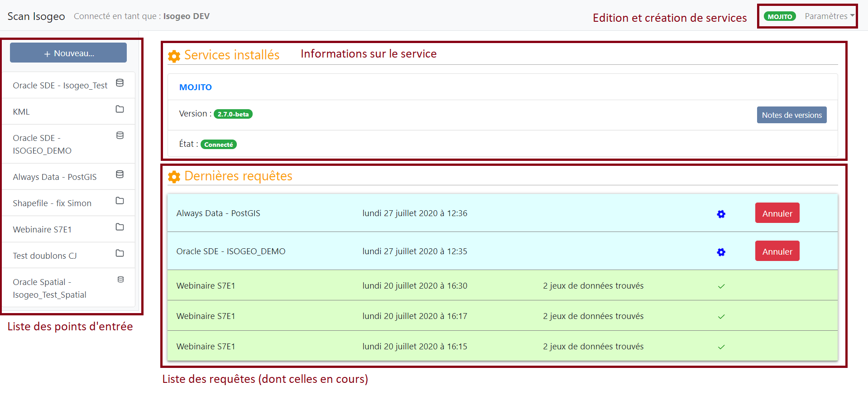Screen dimensions: 868x396
Task: Click the checkmark on the 16:15 Webinaire S7E1 request
Action: point(721,347)
